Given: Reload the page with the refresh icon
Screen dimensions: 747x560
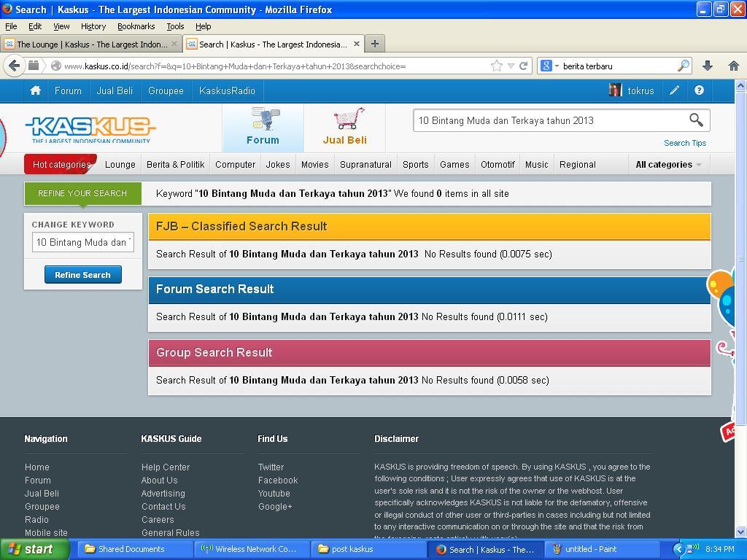Looking at the screenshot, I should coord(523,66).
